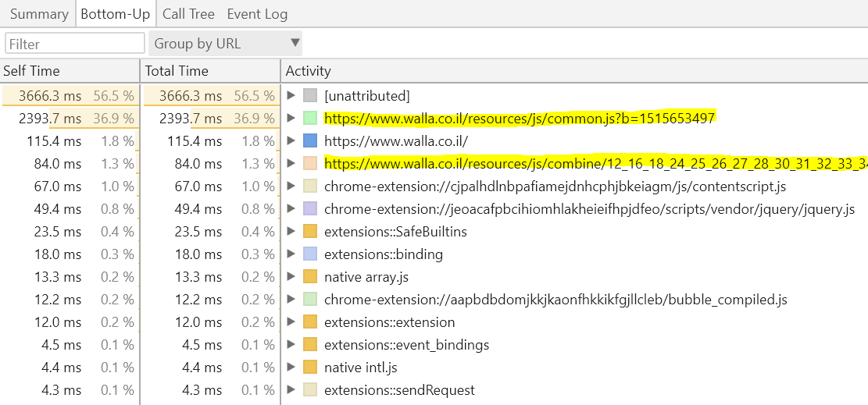
Task: Expand the extensions::SafeBuiltins row
Action: (x=291, y=232)
